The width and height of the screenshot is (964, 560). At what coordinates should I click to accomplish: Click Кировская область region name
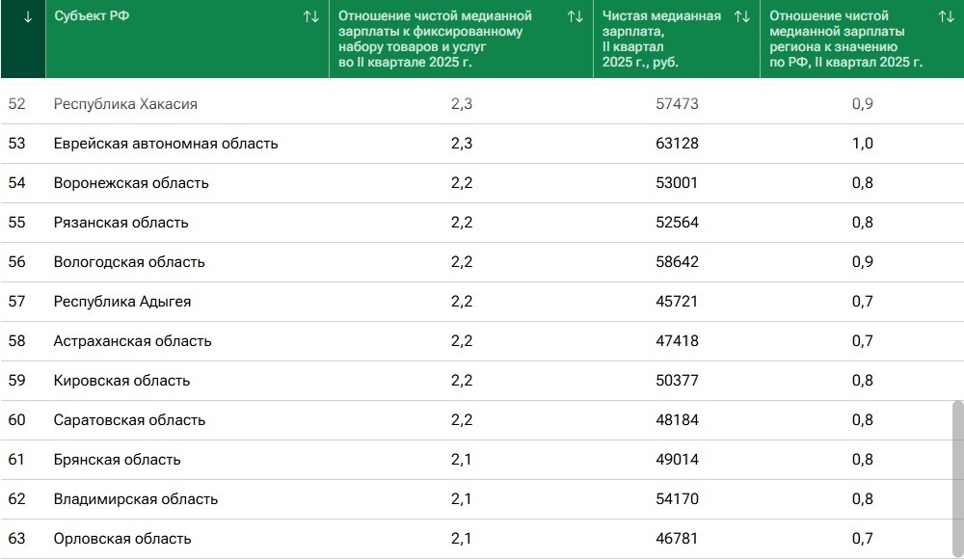[122, 381]
